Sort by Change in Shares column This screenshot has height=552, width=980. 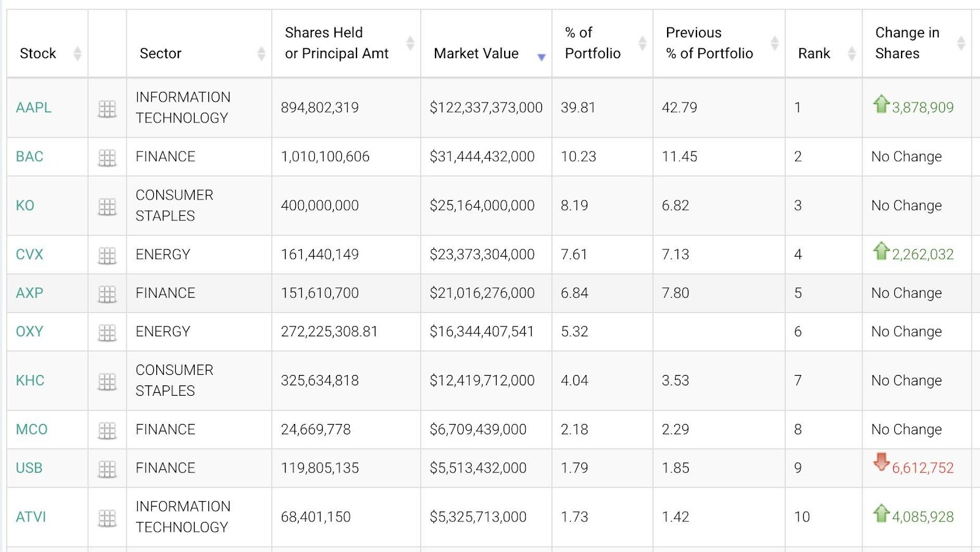(960, 43)
